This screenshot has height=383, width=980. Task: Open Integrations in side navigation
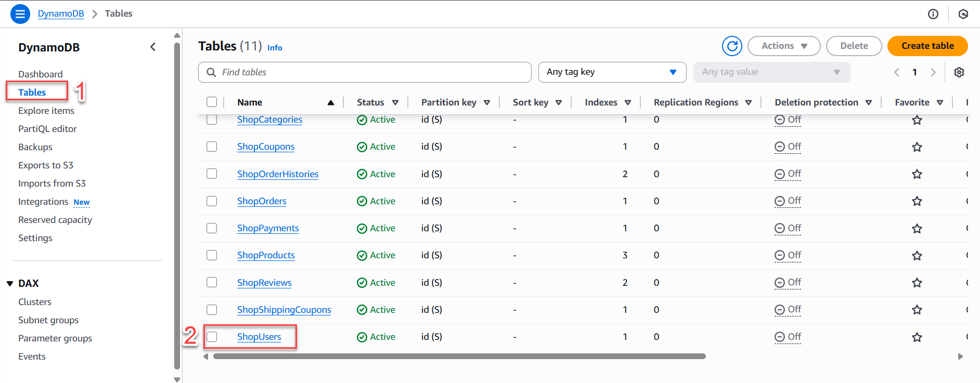[43, 202]
